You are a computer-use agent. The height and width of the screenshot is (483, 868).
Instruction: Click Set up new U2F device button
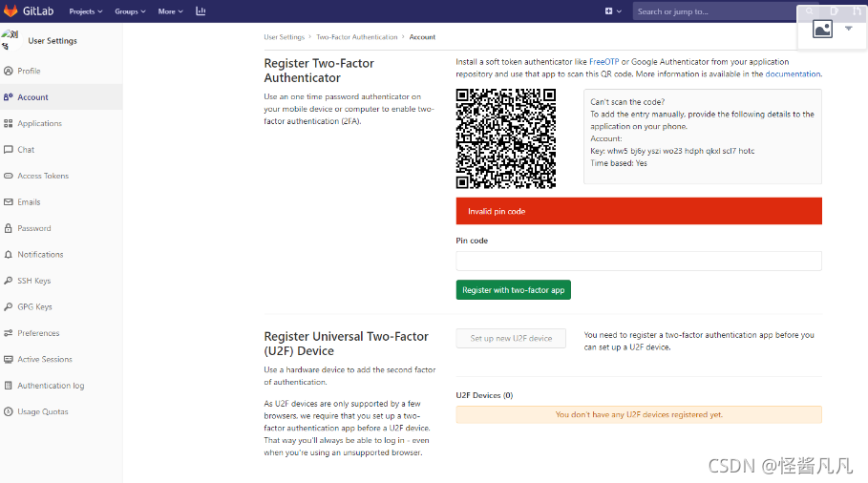[x=511, y=338]
